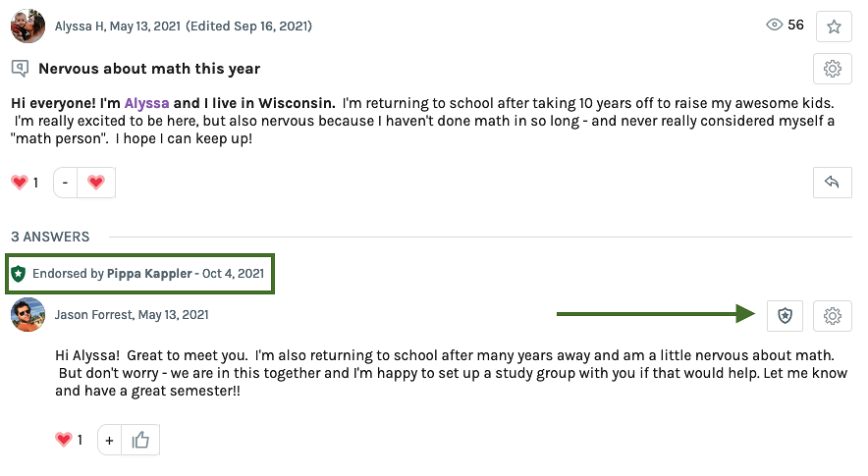Viewport: 868px width, 476px height.
Task: Click the heart count on Jason's answer
Action: click(69, 440)
